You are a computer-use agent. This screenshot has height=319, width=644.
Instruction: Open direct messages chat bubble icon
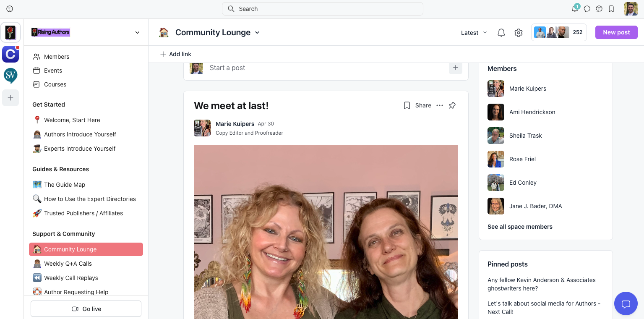587,9
